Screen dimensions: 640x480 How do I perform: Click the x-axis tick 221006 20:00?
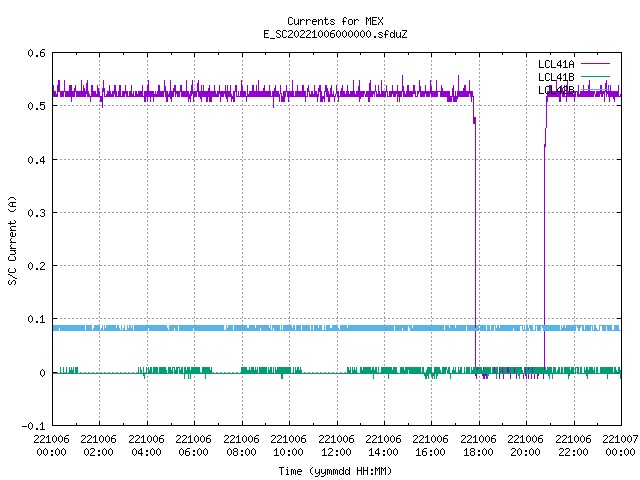(526, 445)
